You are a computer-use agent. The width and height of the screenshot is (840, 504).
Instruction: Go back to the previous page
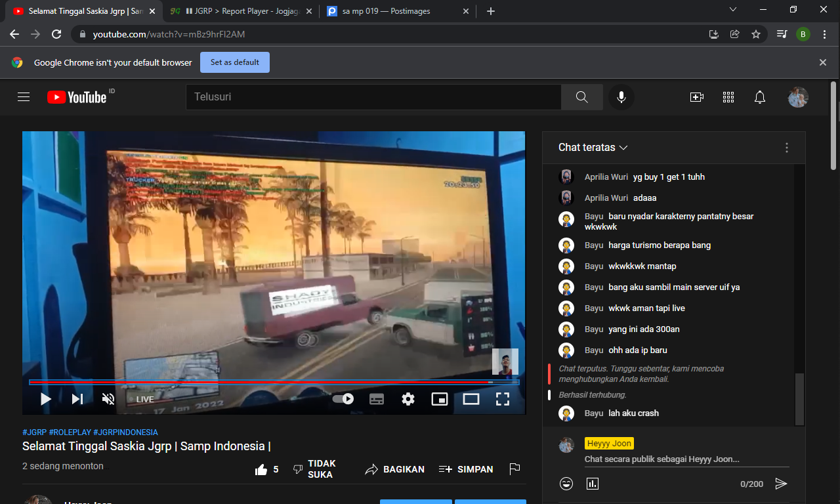[x=14, y=34]
